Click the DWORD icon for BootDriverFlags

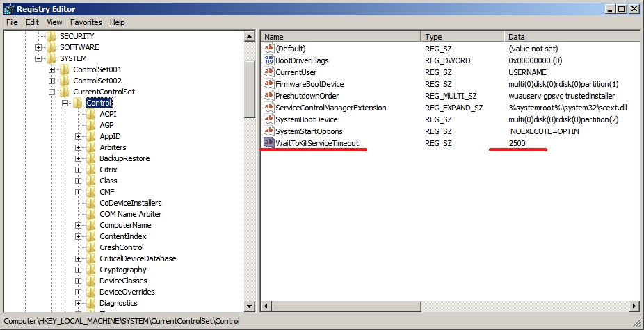(x=268, y=60)
